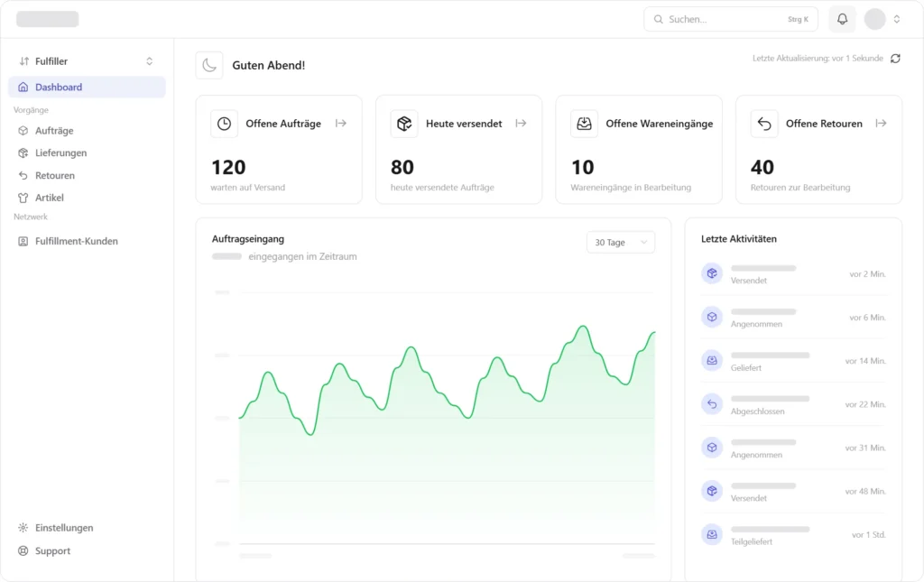Click the Offene Wareneingänge card title
Image resolution: width=924 pixels, height=582 pixels.
(x=660, y=124)
